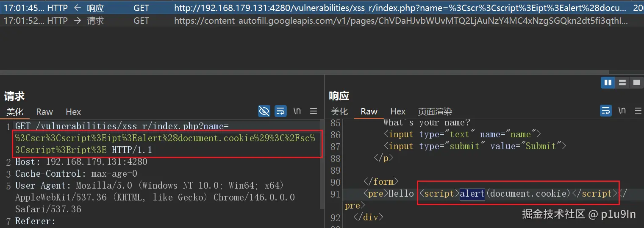Click the Host: 192.168.179.131:4280 line

click(x=81, y=162)
